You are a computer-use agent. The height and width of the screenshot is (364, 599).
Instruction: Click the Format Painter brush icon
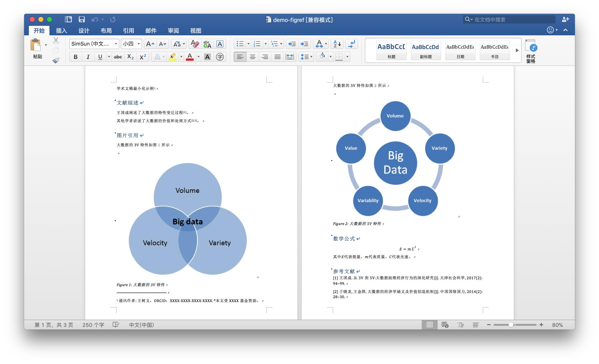[56, 60]
